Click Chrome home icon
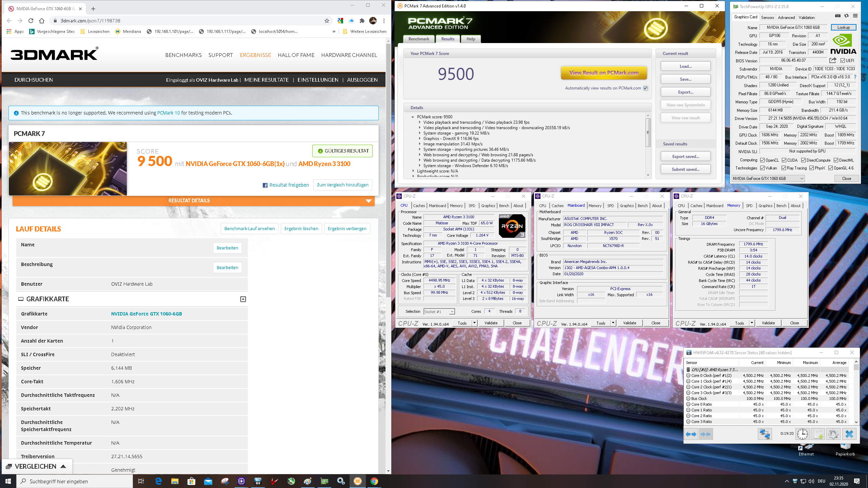 tap(42, 21)
